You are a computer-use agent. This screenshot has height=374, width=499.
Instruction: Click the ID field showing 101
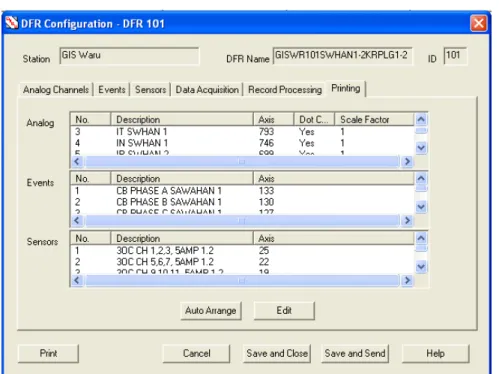tap(455, 56)
